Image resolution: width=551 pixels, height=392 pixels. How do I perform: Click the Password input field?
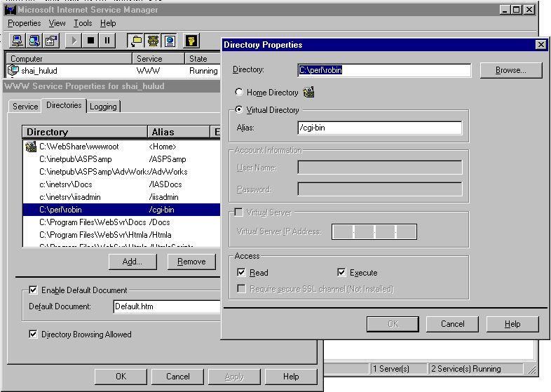[x=379, y=189]
